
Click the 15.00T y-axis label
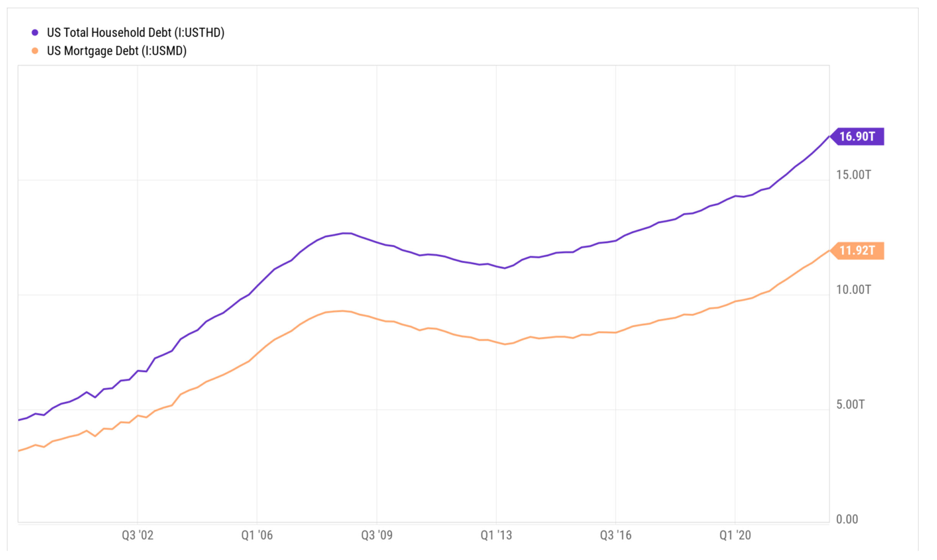pyautogui.click(x=853, y=175)
